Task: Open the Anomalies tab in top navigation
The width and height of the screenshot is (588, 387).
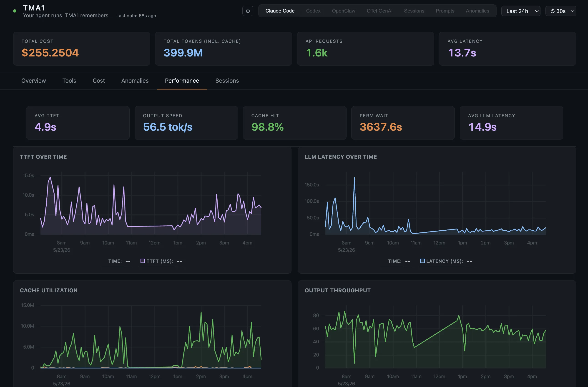Action: coord(477,11)
